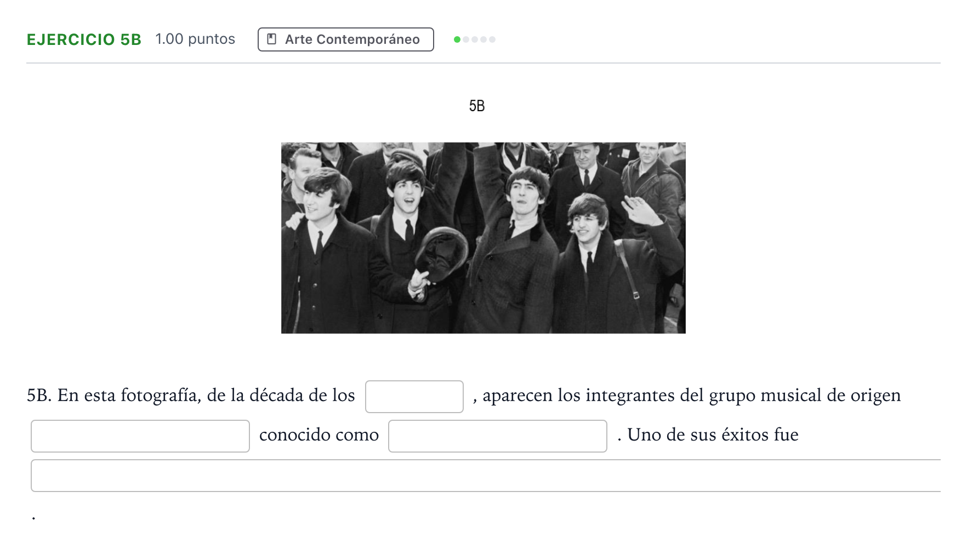Screen dimensions: 967x560
Task: Click the '5B' caption above the photo
Action: (x=477, y=106)
